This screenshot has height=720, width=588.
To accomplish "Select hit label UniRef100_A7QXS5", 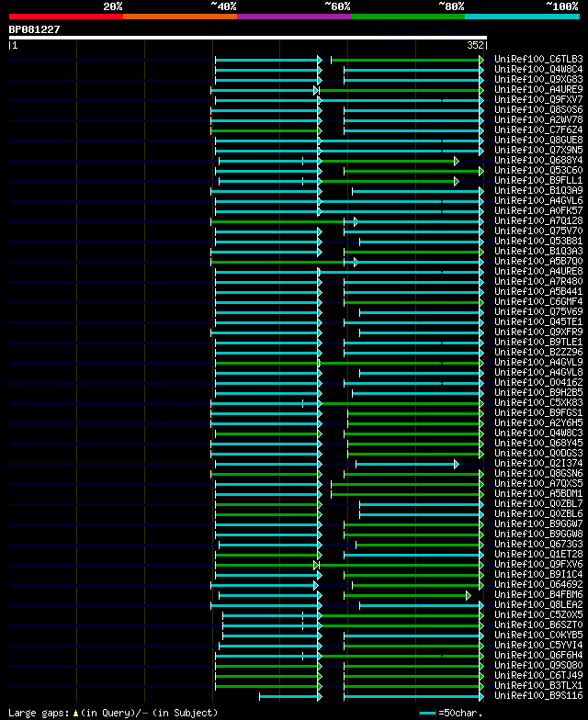I will [x=538, y=483].
